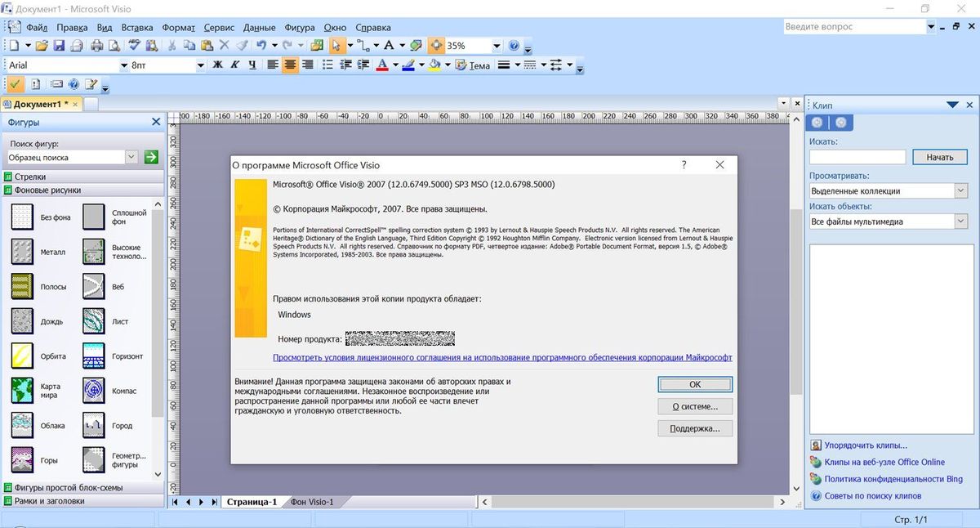Click the Print icon
The width and height of the screenshot is (980, 528).
96,46
